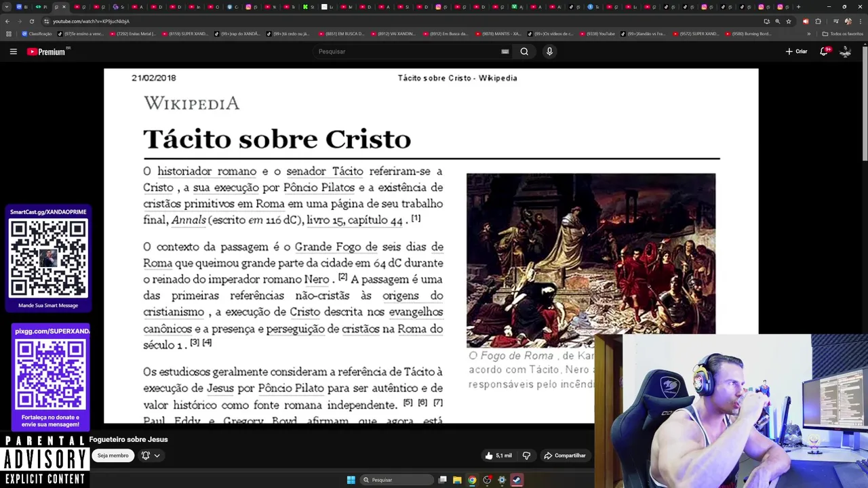The width and height of the screenshot is (868, 488).
Task: Open bookmark (9078) MANTIS - XA
Action: click(498, 34)
